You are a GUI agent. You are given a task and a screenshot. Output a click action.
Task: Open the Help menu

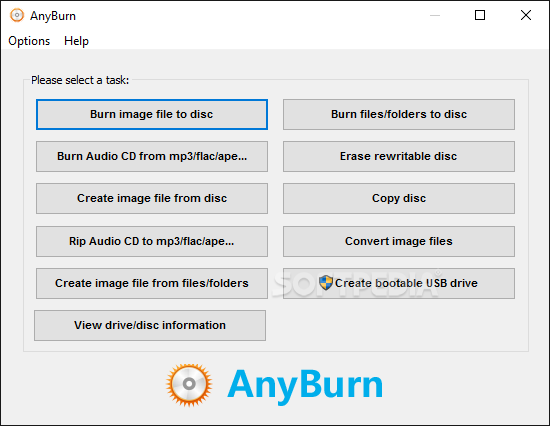click(x=76, y=41)
